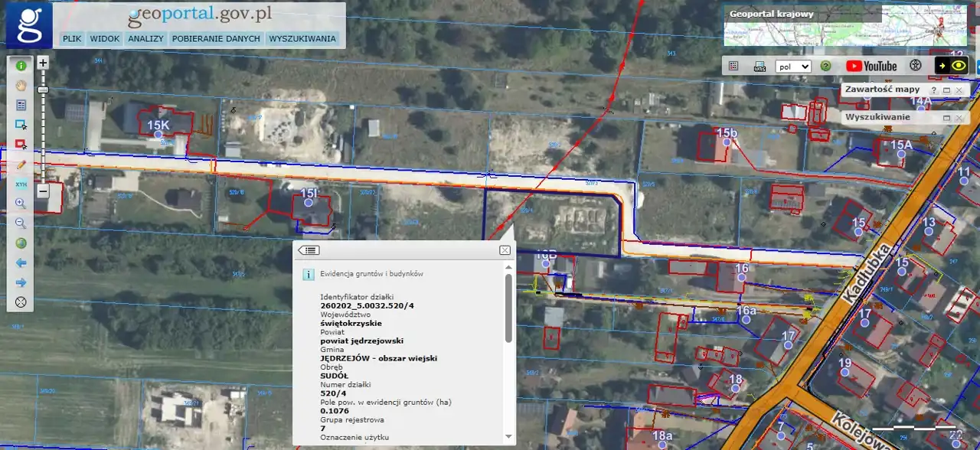Select the green info identify tool
Screen dimensions: 980x450
pyautogui.click(x=21, y=66)
